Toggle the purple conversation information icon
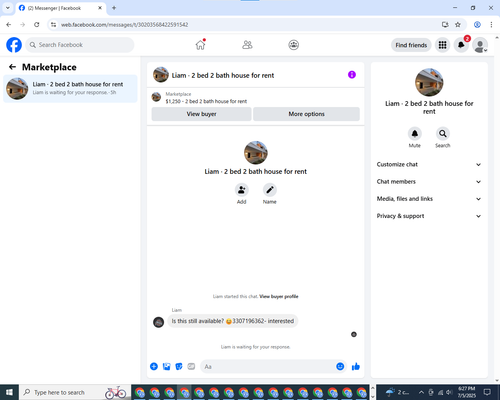Screen dimensions: 500x400 (x=352, y=75)
